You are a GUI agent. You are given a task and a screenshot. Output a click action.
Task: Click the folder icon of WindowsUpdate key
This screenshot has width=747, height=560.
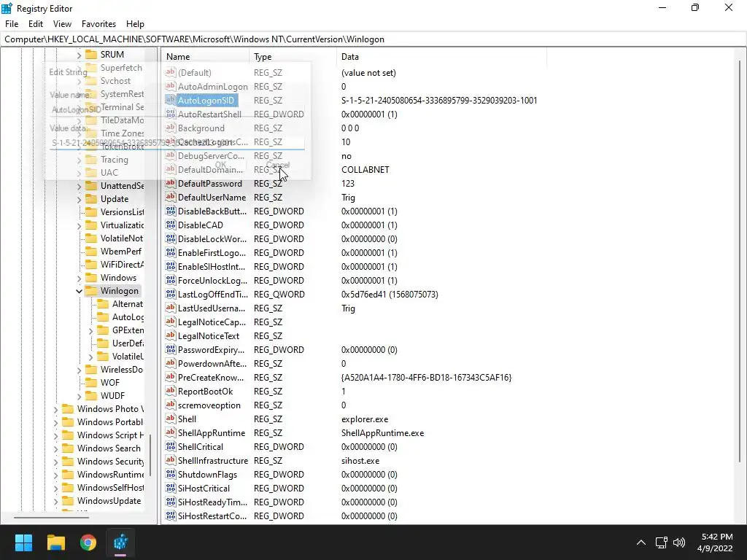pos(68,500)
